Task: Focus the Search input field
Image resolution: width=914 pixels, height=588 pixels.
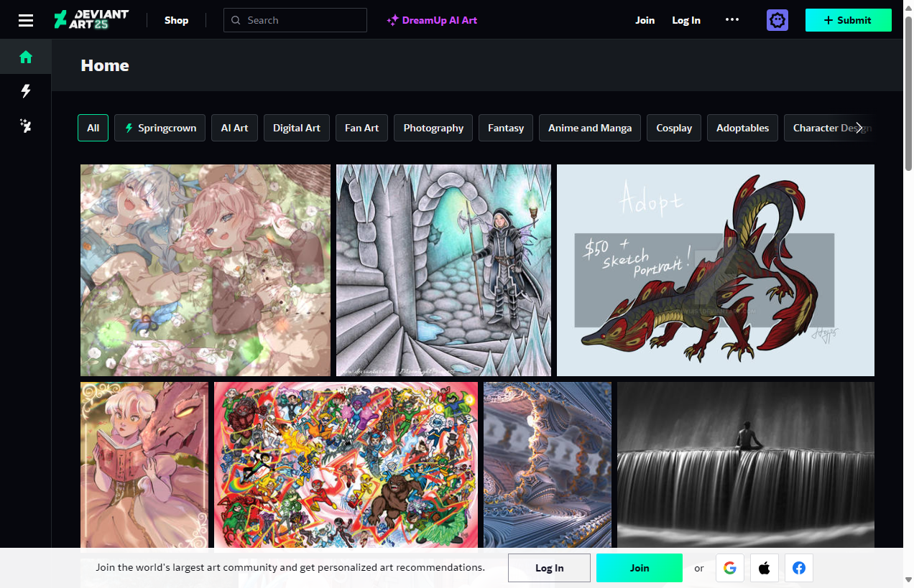Action: [302, 20]
